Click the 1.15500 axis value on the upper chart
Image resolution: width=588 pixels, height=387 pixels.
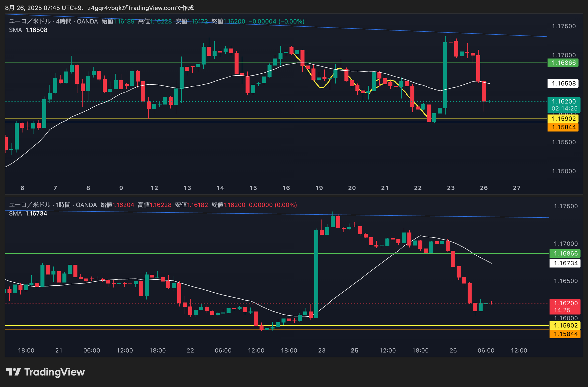pos(564,142)
